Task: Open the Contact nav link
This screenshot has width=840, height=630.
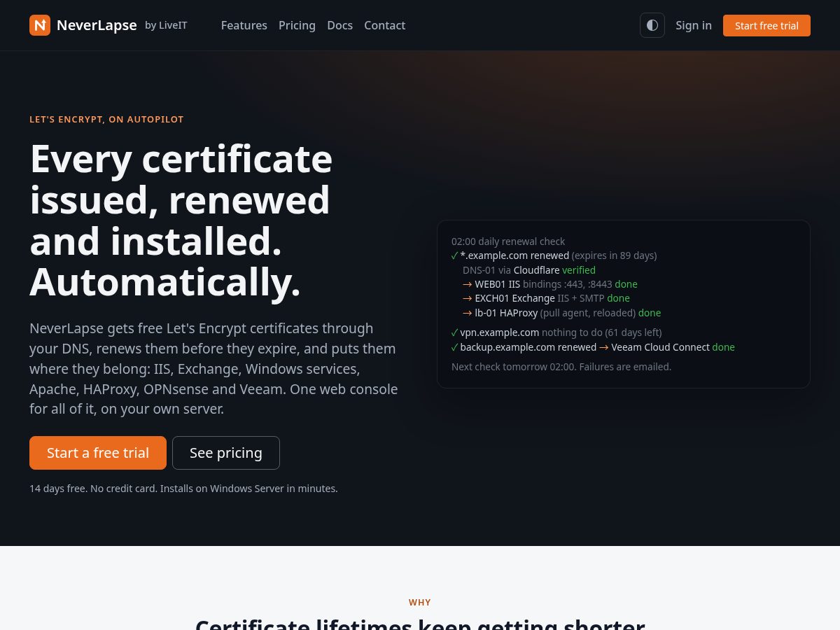Action: coord(384,25)
